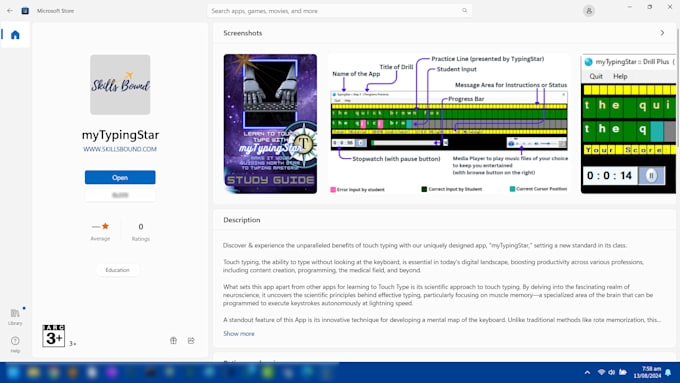Screen dimensions: 680x383
Task: Open the Study Guide screenshot thumbnail
Action: click(270, 124)
